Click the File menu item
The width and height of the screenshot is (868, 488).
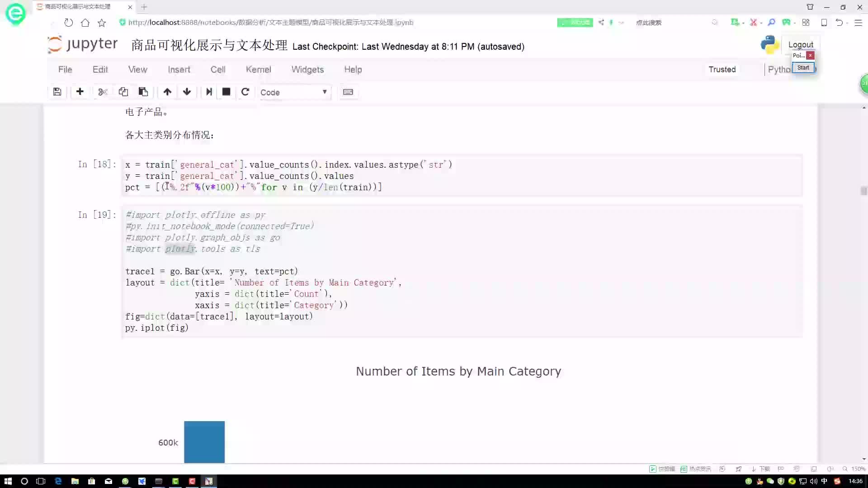[65, 70]
